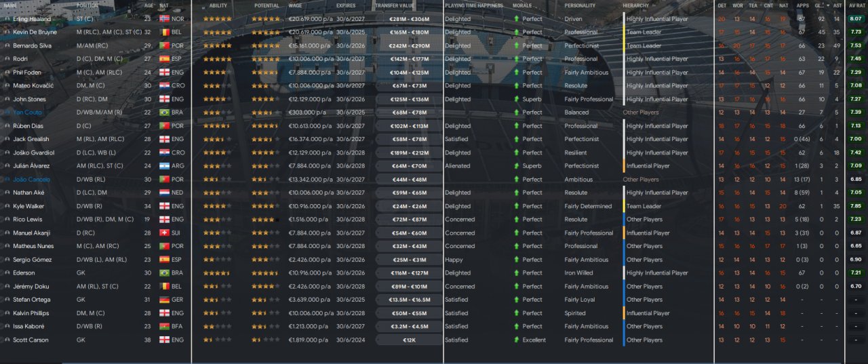Sort by the Expires column header
868x364 pixels.
click(345, 5)
